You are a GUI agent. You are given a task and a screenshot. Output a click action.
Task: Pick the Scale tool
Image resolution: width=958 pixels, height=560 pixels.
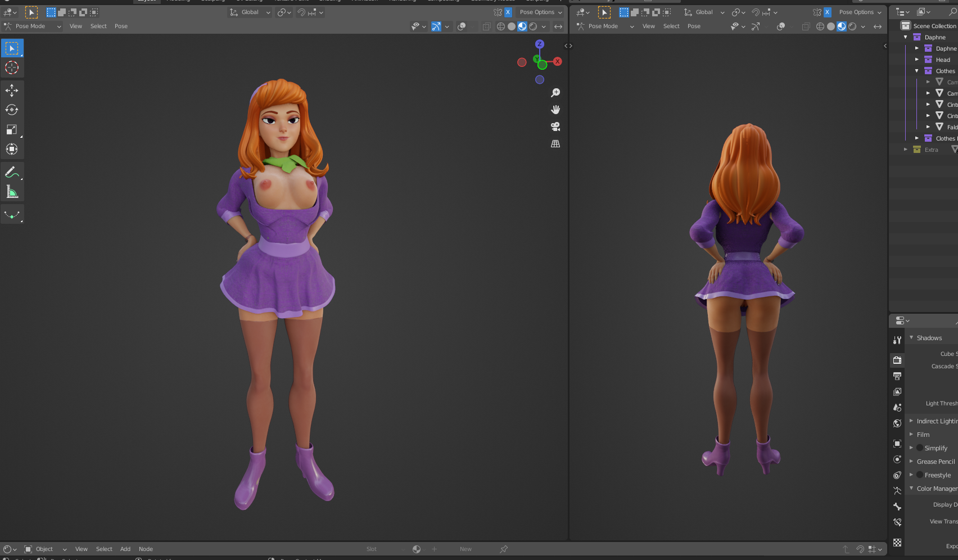click(x=12, y=129)
